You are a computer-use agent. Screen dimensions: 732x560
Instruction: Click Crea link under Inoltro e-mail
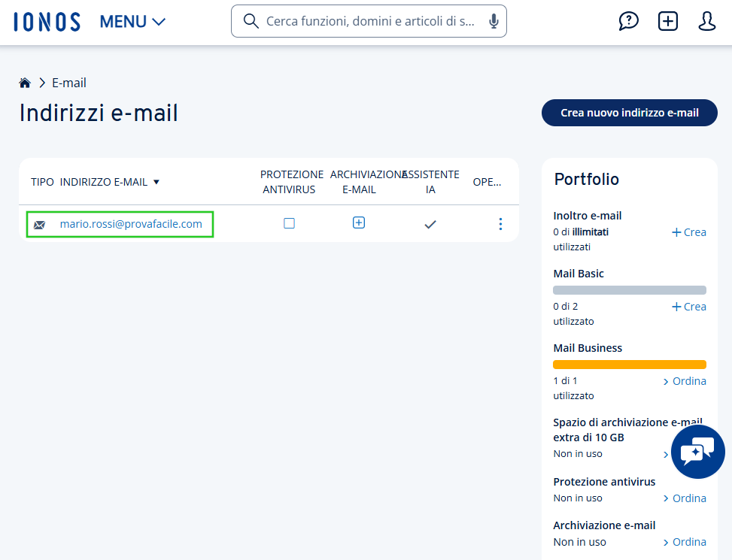coord(688,232)
